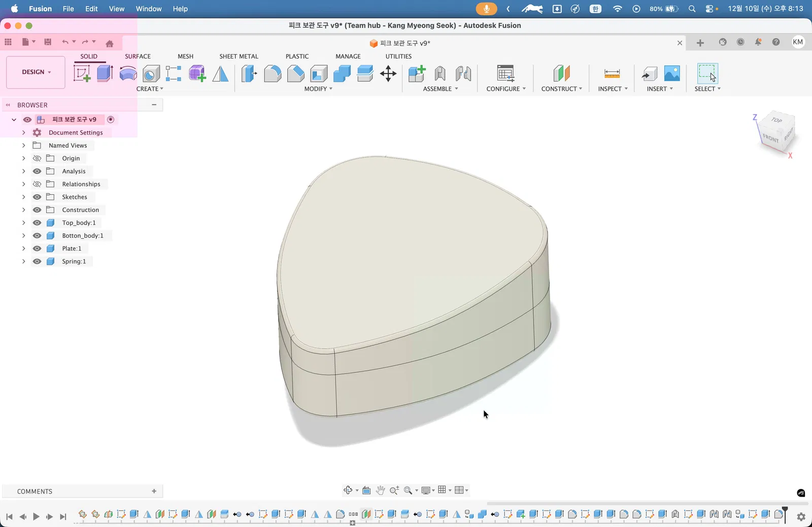This screenshot has width=812, height=527.
Task: Open the DESIGN workspace dropdown
Action: [36, 72]
